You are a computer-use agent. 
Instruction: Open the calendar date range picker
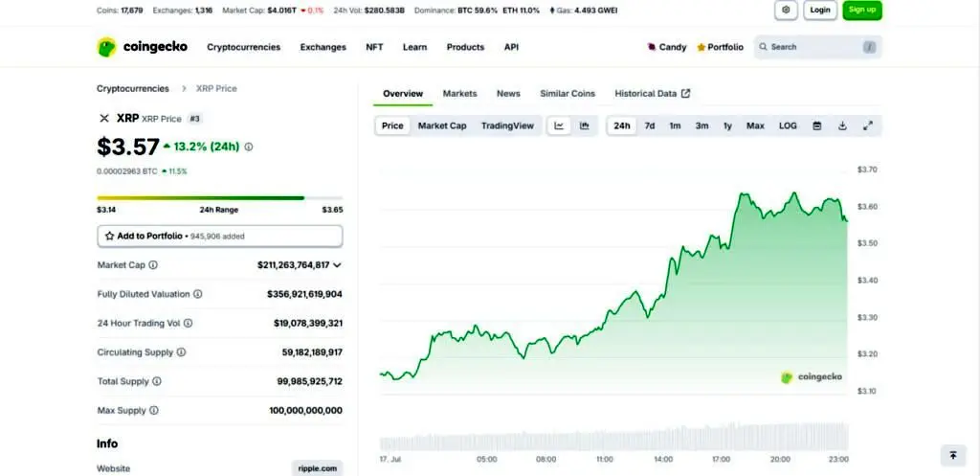817,125
